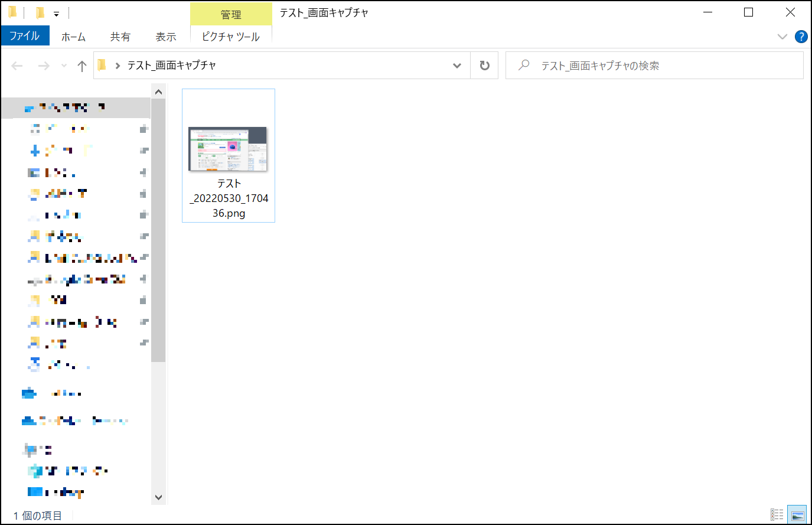Open the address bar dropdown arrow
The height and width of the screenshot is (525, 812).
456,65
